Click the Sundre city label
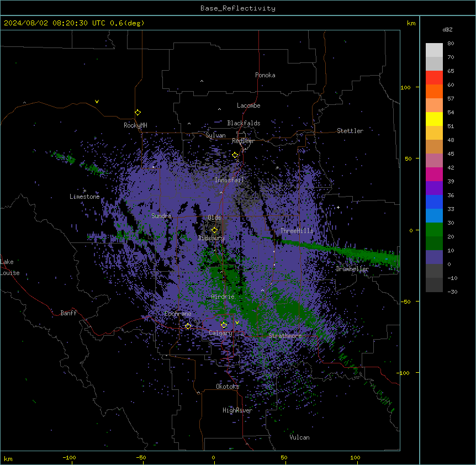Image resolution: width=476 pixels, height=465 pixels. (161, 216)
